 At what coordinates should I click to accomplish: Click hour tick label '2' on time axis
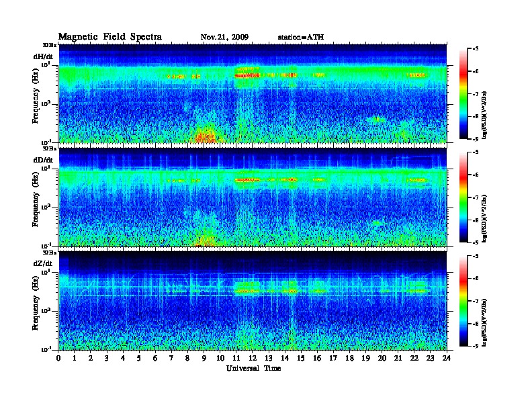pyautogui.click(x=91, y=358)
